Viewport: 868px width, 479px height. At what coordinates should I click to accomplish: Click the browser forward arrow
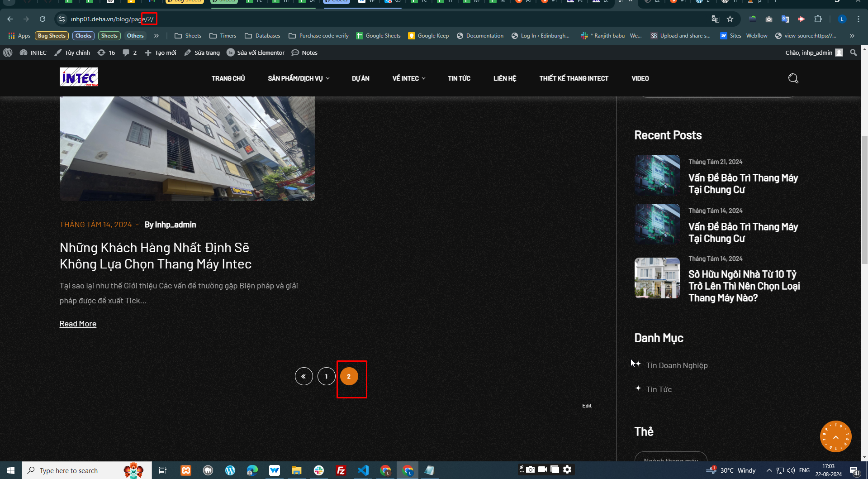[26, 19]
